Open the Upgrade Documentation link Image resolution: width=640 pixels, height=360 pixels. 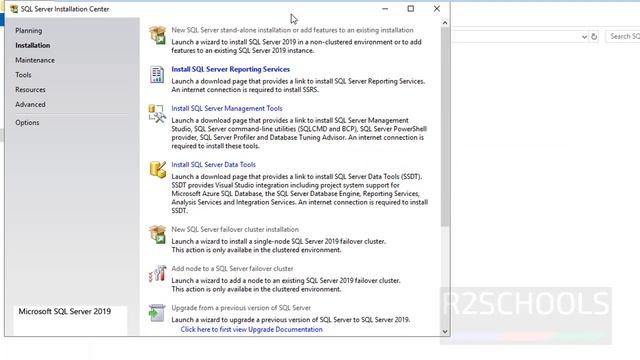(x=251, y=329)
